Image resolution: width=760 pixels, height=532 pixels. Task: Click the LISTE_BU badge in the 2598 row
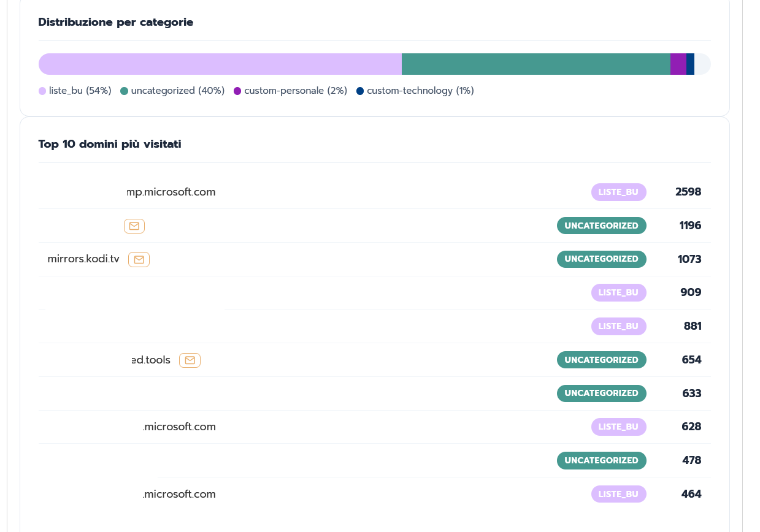click(x=618, y=192)
